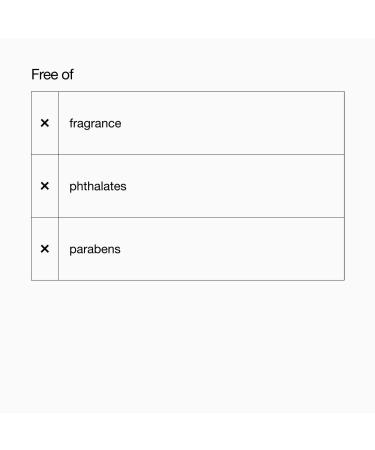Click the white band below gray panel

pyautogui.click(x=187, y=432)
